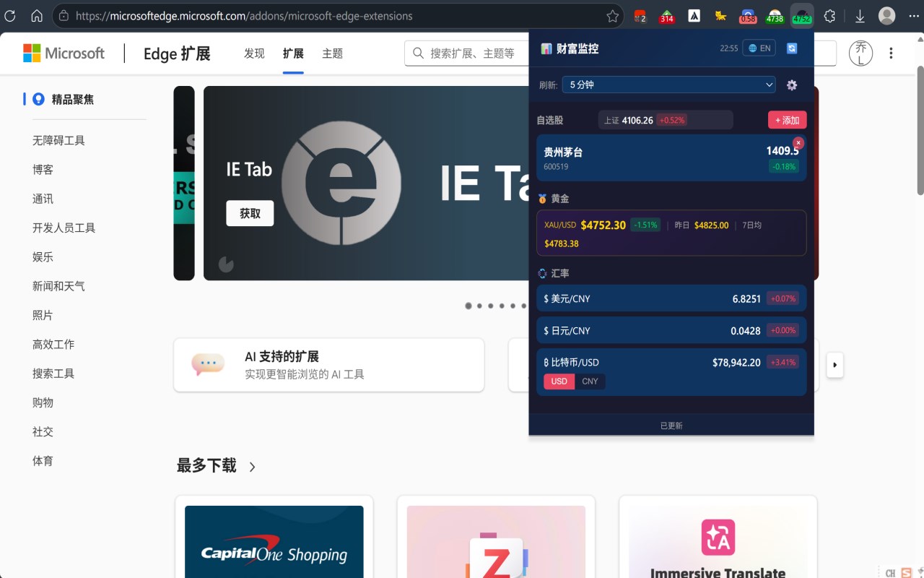Click the page vertical scrollbar thumb
924x578 pixels.
click(920, 130)
